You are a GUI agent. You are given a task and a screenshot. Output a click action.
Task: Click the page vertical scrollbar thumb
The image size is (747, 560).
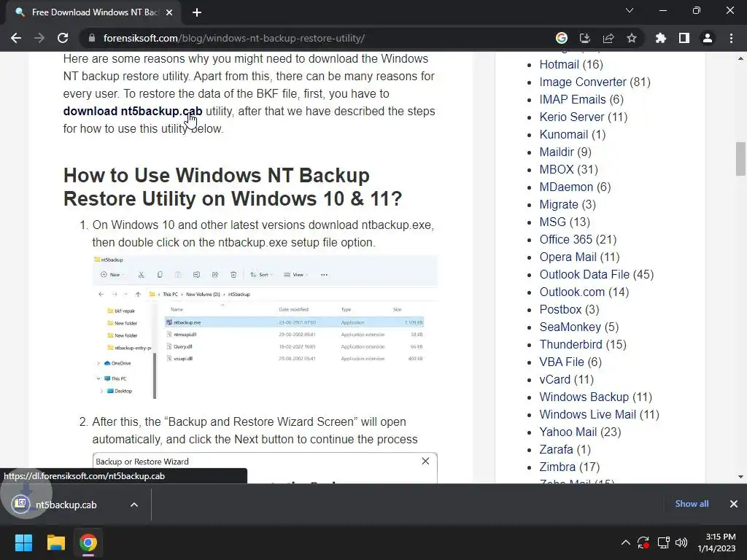(740, 158)
